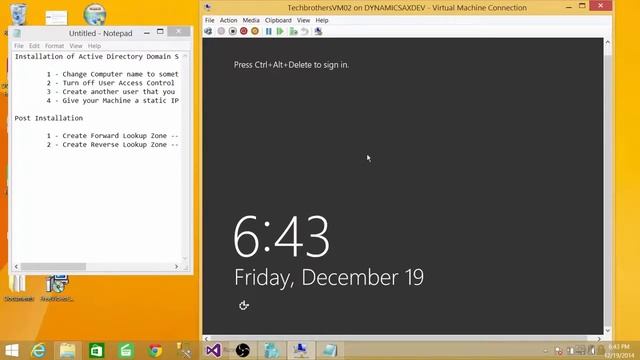The image size is (640, 360).
Task: Click the Enhanced Session toolbar icon
Action: 318,31
